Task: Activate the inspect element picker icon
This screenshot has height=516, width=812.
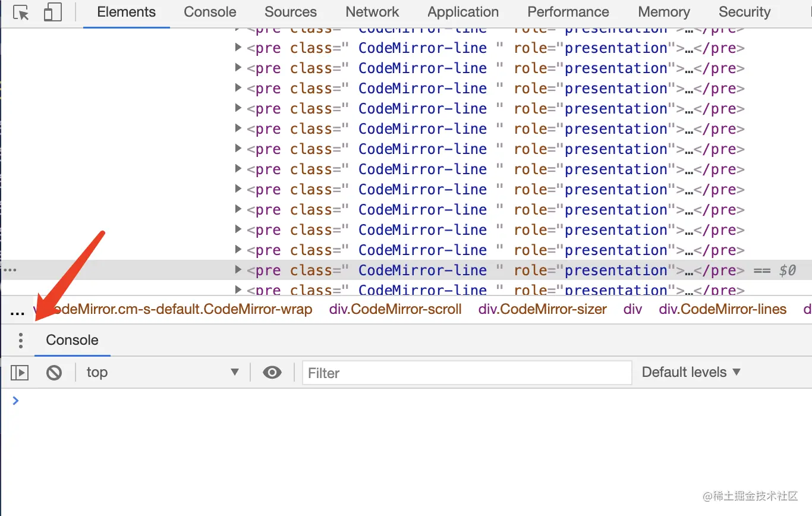Action: click(x=21, y=12)
